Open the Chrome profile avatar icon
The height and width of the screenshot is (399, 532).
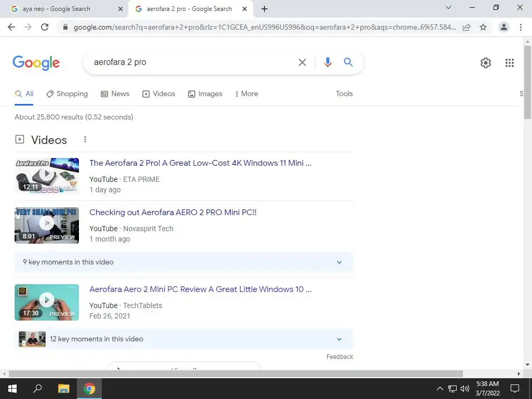click(504, 27)
